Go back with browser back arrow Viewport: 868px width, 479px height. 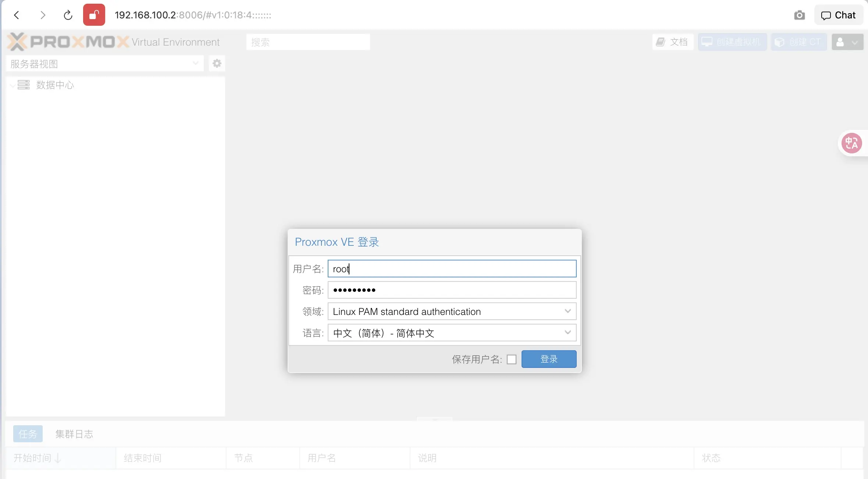click(17, 15)
